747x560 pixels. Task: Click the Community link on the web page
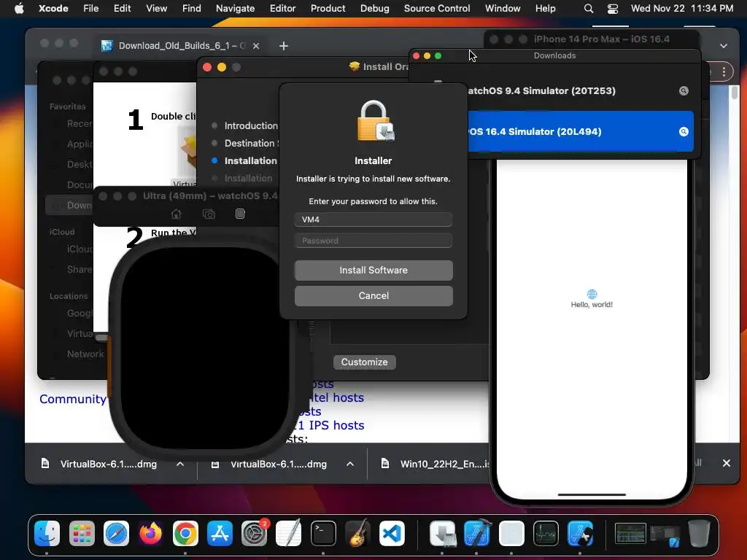click(x=73, y=399)
